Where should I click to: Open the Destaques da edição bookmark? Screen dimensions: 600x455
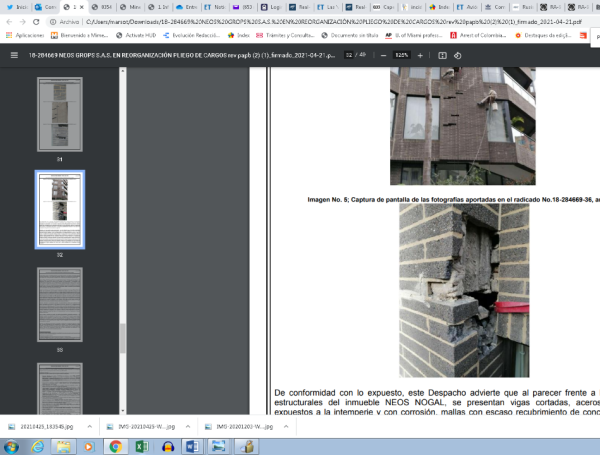(543, 35)
